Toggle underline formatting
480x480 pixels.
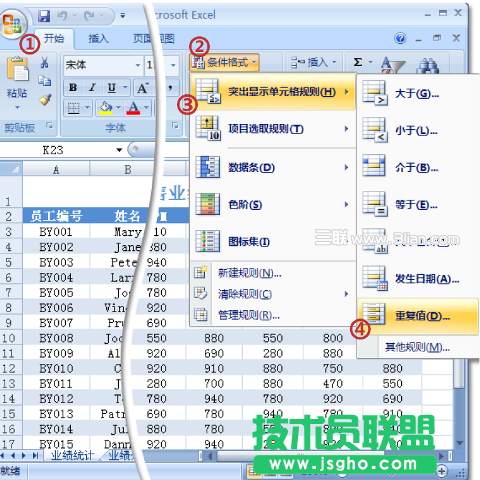coord(112,88)
